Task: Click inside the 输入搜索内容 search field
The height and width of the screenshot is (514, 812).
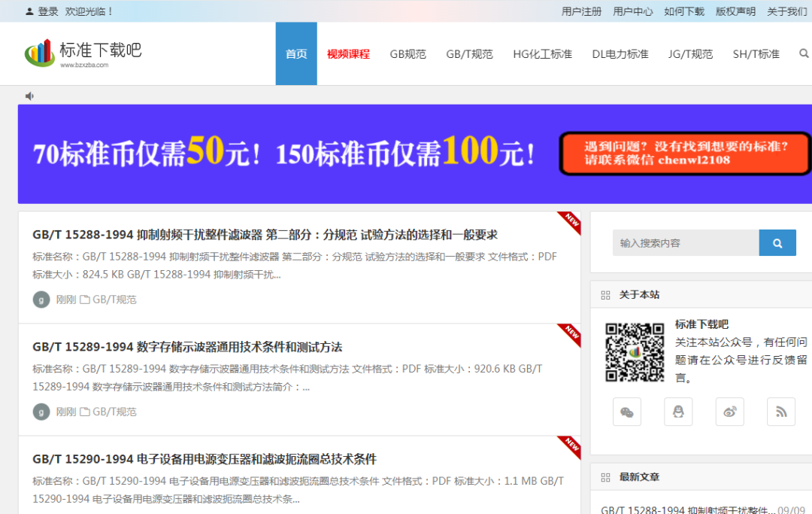Action: coord(684,242)
